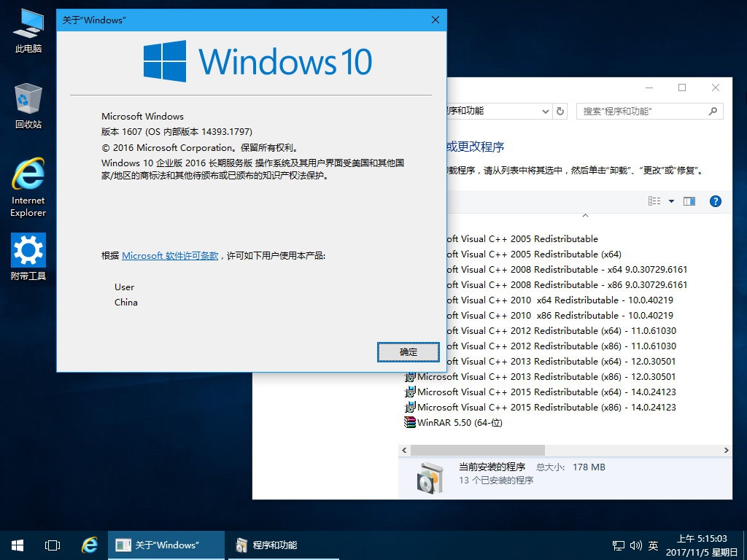Toggle the 英 input method indicator

653,545
